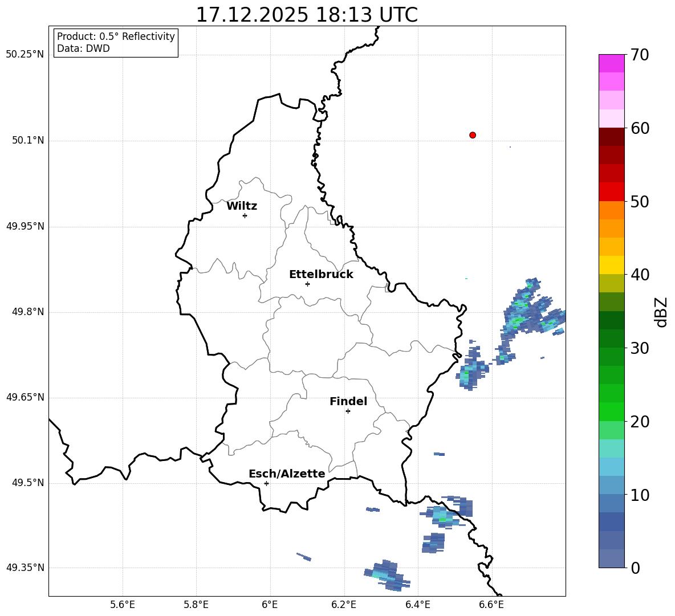Click the title '17.12.2025 18:13 UTC'
The height and width of the screenshot is (616, 675).
pos(307,15)
